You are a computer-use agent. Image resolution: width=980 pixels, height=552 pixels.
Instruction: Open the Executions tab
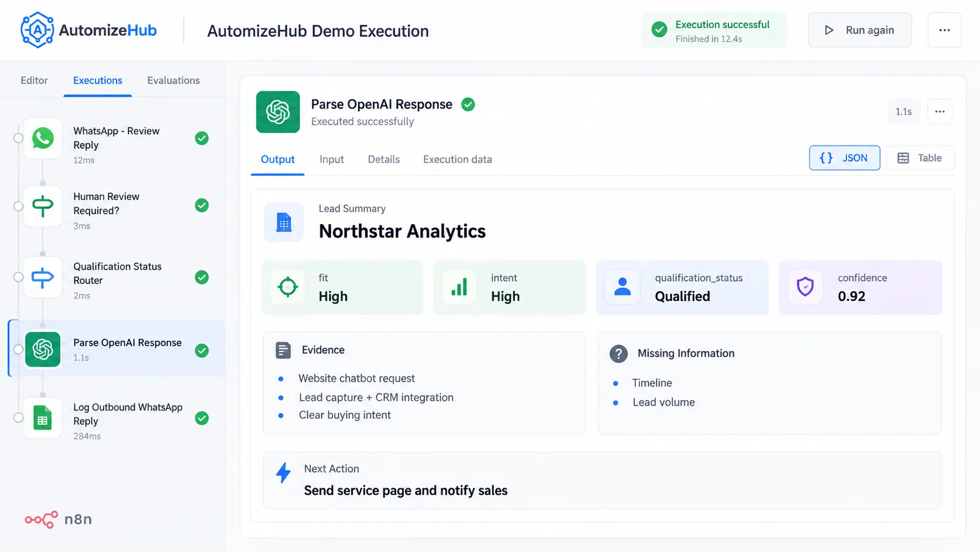[x=98, y=80]
